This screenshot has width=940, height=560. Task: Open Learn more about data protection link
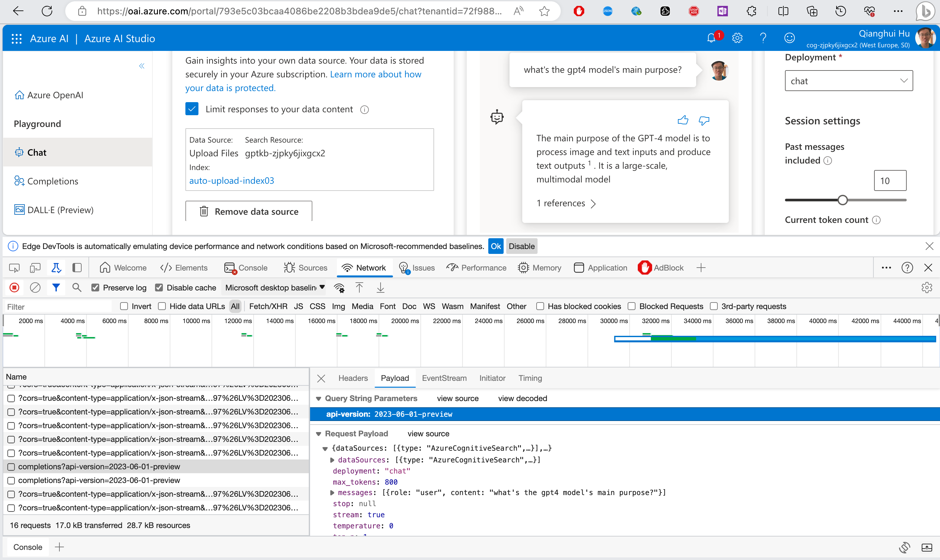pos(375,74)
